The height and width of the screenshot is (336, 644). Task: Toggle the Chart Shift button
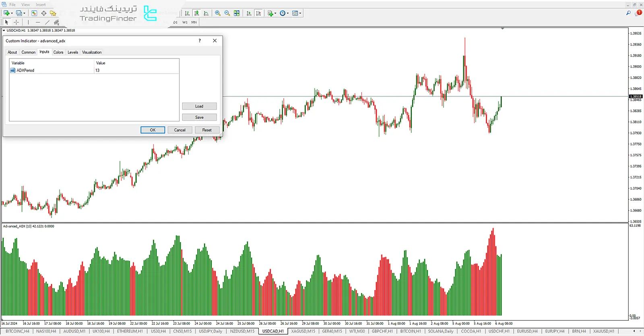click(258, 13)
